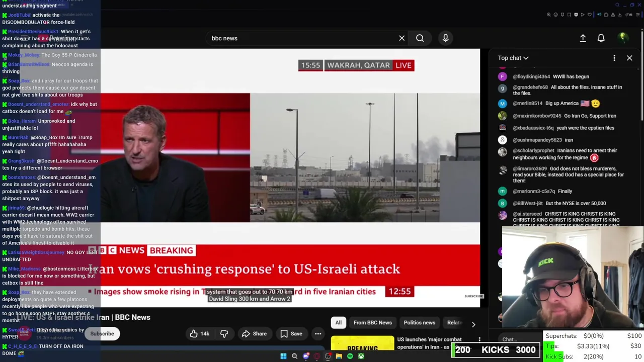
Task: Subscribe to the BBC News channel
Action: [x=102, y=334]
